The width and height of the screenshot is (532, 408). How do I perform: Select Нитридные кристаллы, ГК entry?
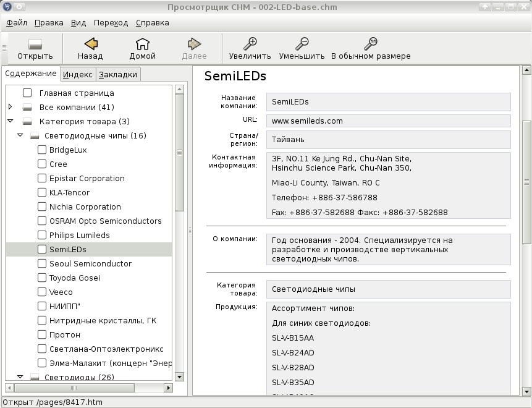point(103,320)
